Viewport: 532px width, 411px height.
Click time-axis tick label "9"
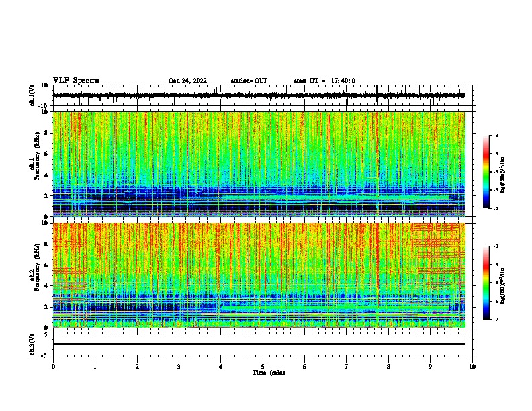pos(430,367)
